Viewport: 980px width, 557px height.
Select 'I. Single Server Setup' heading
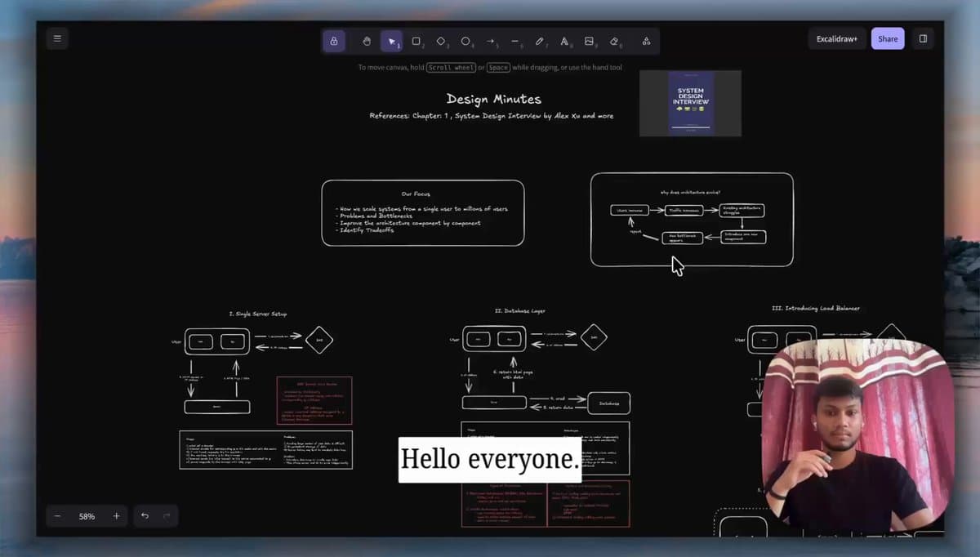pyautogui.click(x=257, y=314)
